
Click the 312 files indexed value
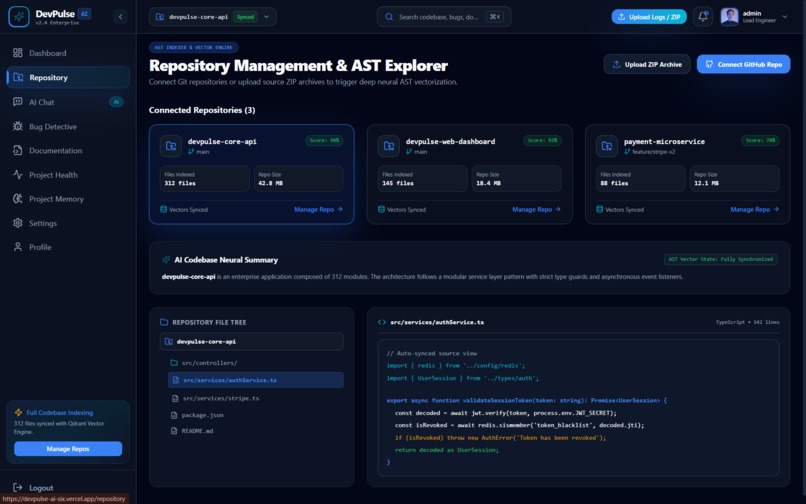(x=180, y=183)
